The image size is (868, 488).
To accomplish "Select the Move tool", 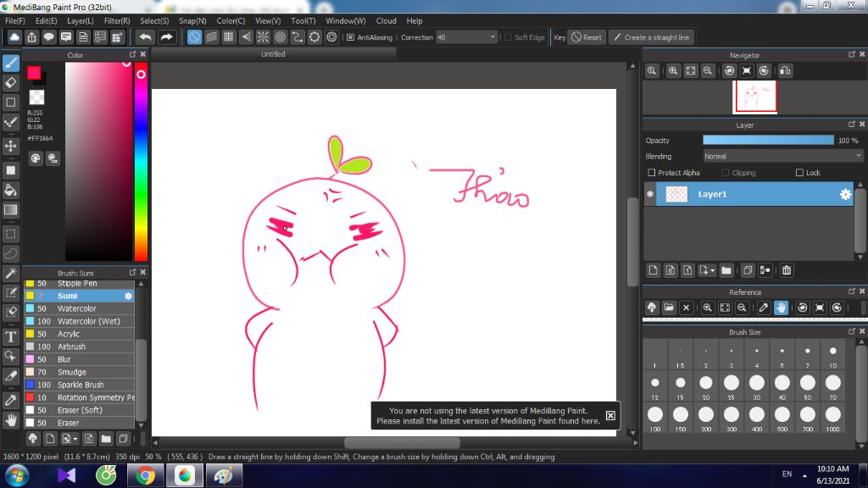I will (11, 146).
